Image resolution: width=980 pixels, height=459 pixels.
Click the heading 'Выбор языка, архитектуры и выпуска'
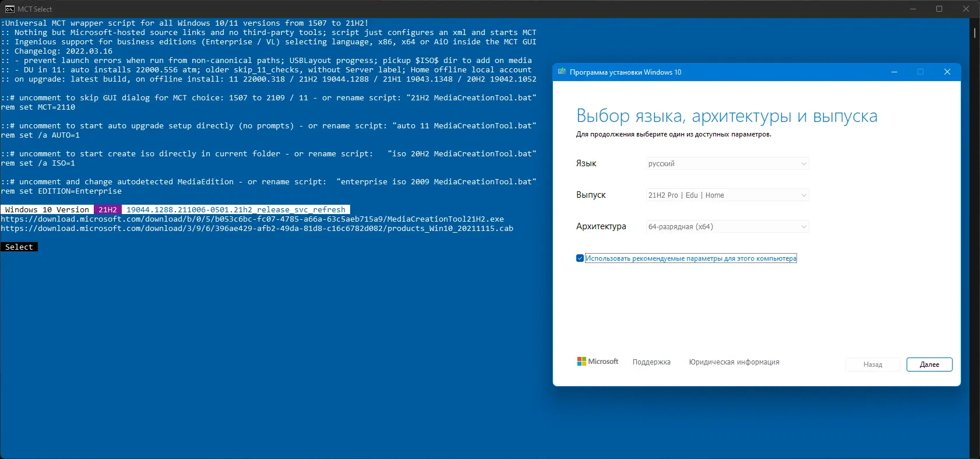click(727, 116)
